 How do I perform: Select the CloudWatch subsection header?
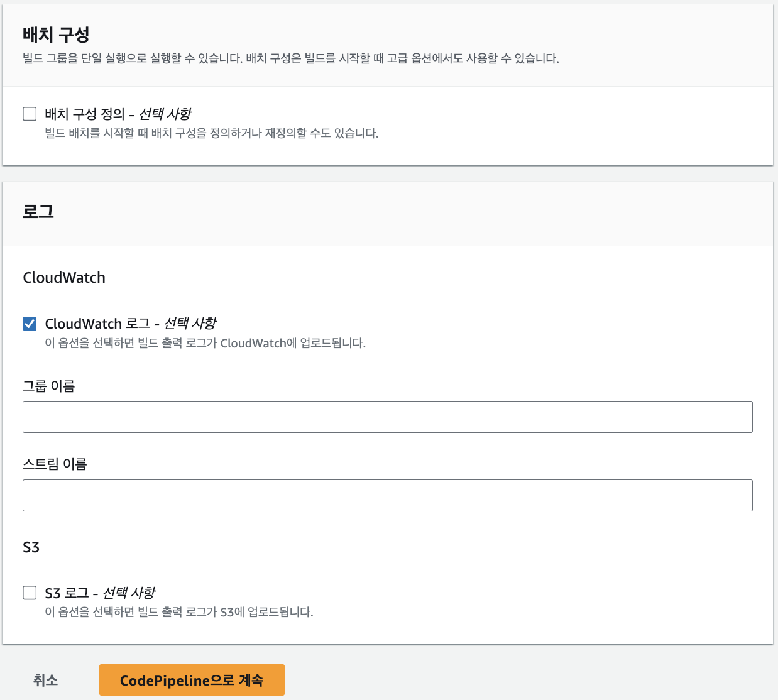64,277
